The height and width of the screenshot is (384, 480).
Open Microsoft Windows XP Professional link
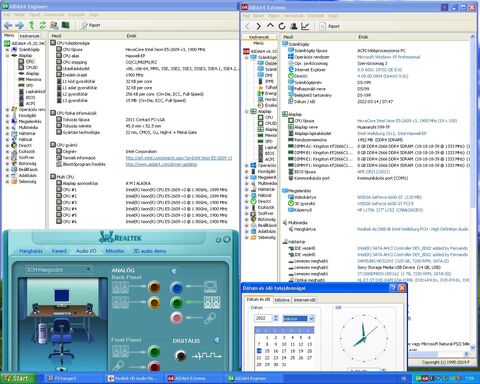point(388,57)
